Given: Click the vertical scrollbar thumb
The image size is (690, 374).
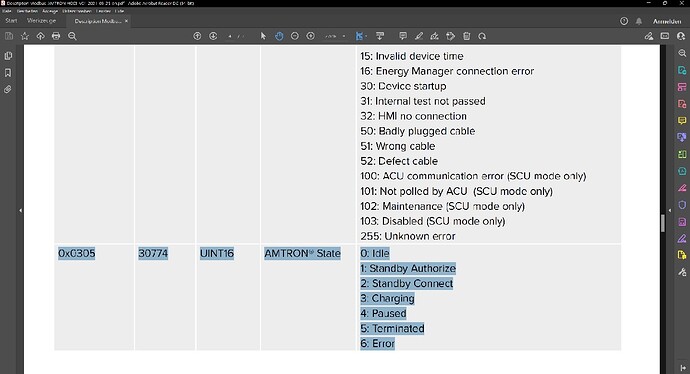Looking at the screenshot, I should 663,223.
